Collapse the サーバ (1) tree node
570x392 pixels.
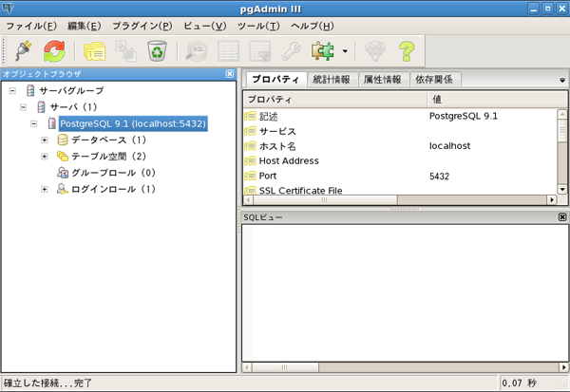(x=23, y=107)
